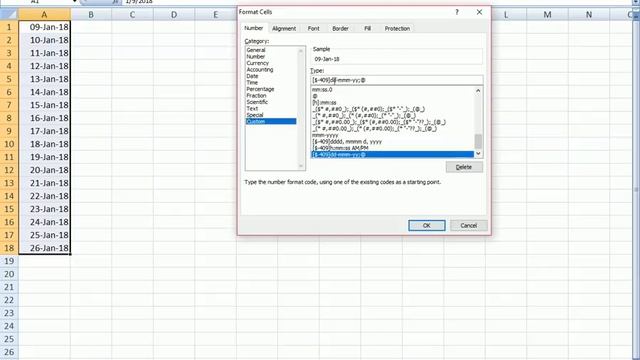Select the highlighted dd-mmm-yy format code

(392, 155)
